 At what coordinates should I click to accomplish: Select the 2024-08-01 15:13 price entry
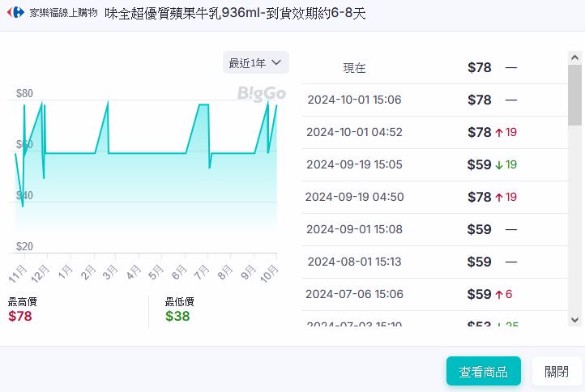(354, 262)
